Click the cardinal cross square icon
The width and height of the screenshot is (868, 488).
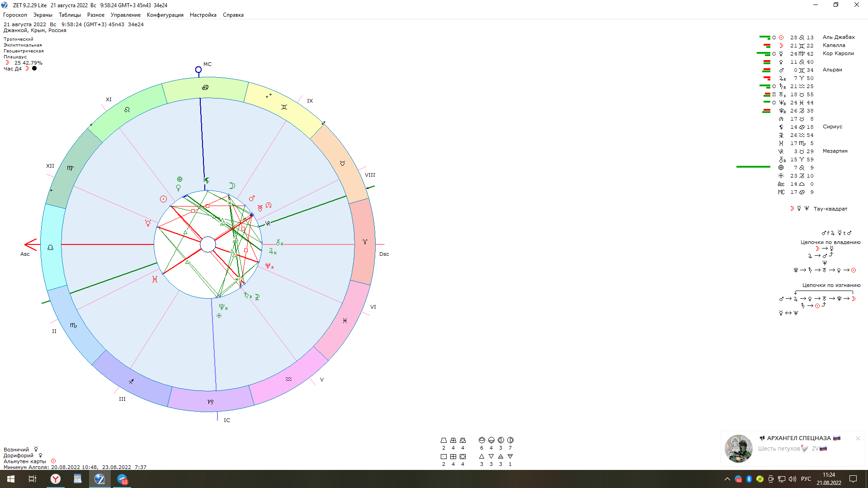[x=443, y=456]
